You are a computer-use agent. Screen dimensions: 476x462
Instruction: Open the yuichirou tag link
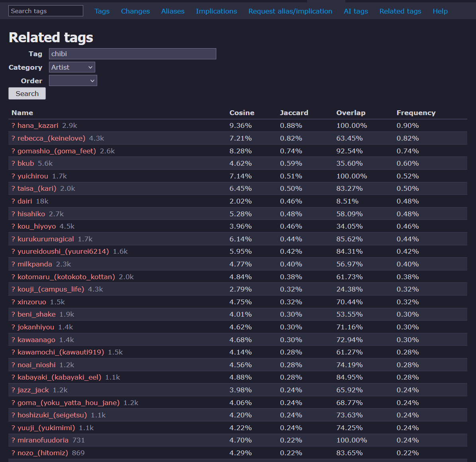(33, 176)
